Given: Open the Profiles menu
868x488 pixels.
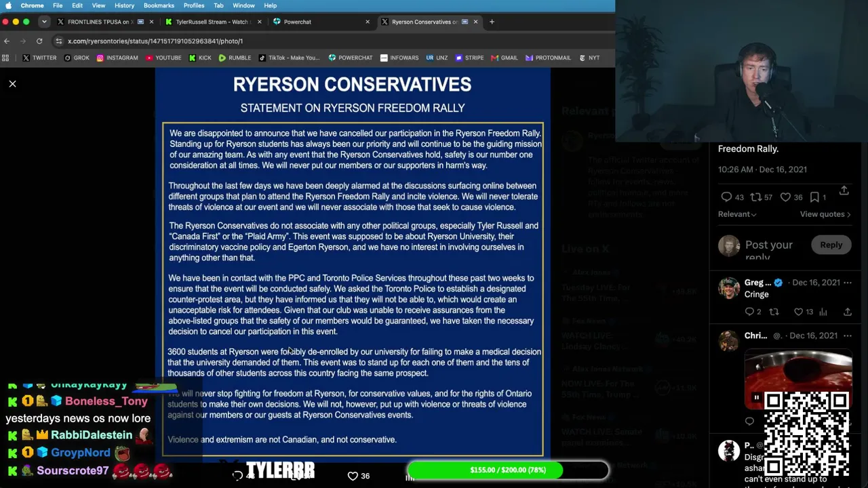Looking at the screenshot, I should pos(194,5).
